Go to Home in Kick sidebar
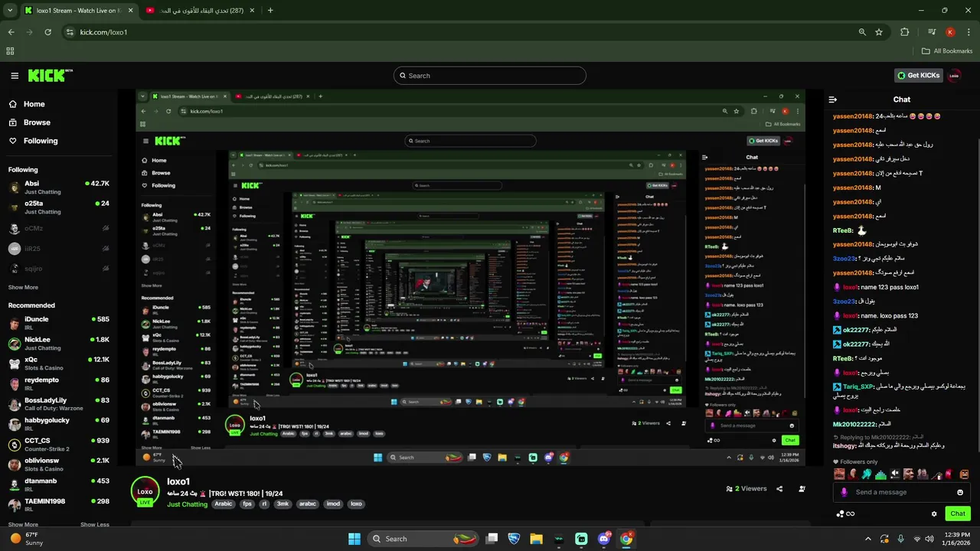Image resolution: width=980 pixels, height=551 pixels. coord(27,104)
